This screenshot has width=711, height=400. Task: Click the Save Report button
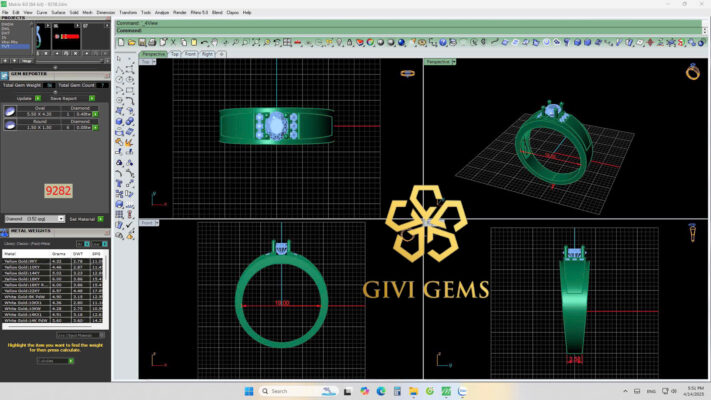pyautogui.click(x=63, y=98)
